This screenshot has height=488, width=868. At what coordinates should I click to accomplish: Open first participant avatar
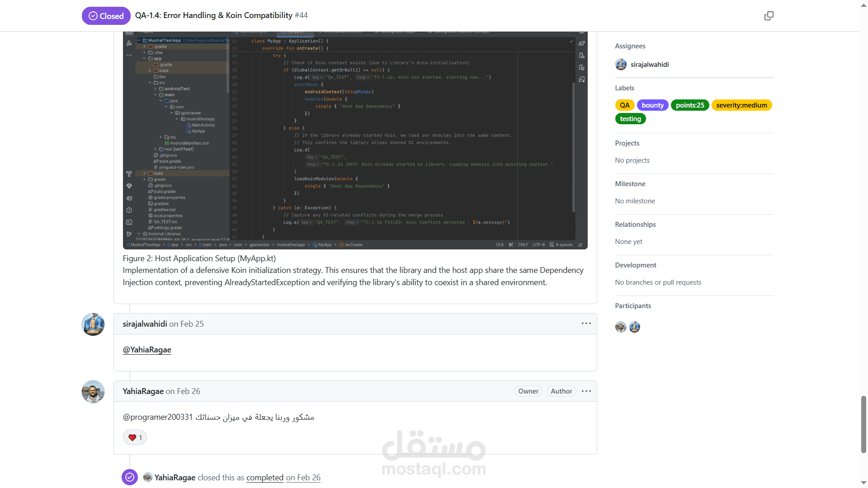621,327
